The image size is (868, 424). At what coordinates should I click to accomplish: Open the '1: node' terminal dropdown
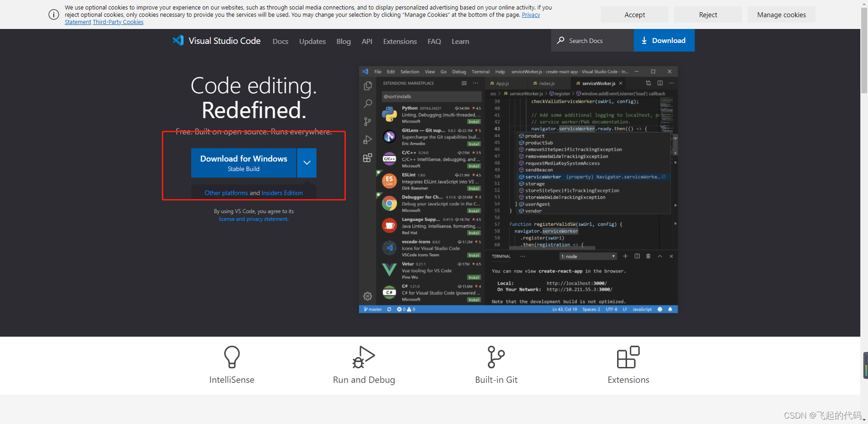click(588, 256)
